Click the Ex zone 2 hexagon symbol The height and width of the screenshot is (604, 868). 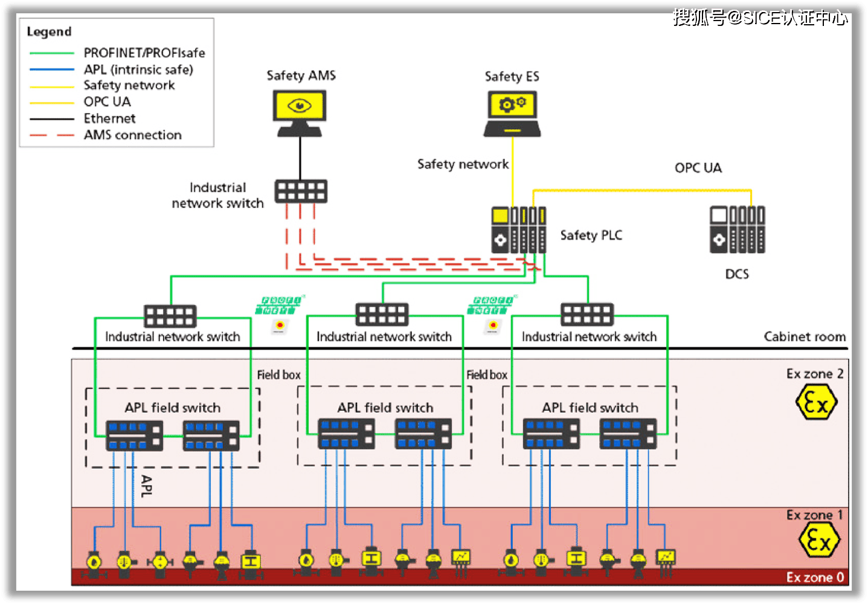click(816, 402)
